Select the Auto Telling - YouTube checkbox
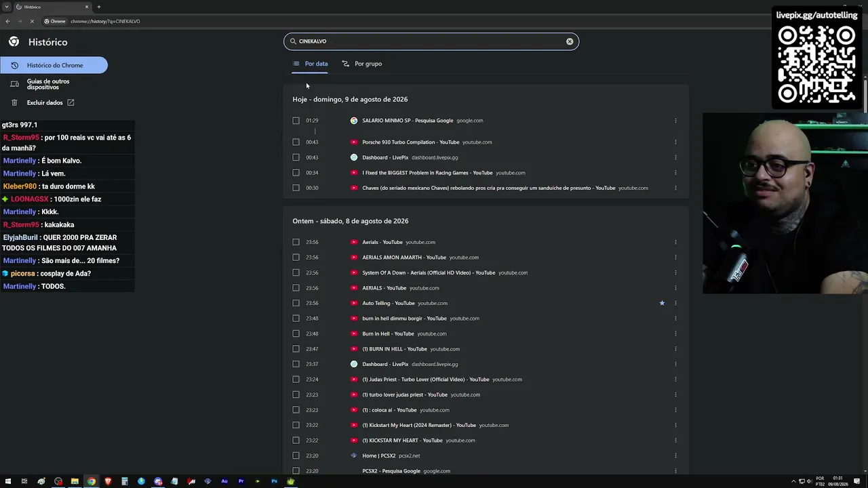 tap(296, 303)
